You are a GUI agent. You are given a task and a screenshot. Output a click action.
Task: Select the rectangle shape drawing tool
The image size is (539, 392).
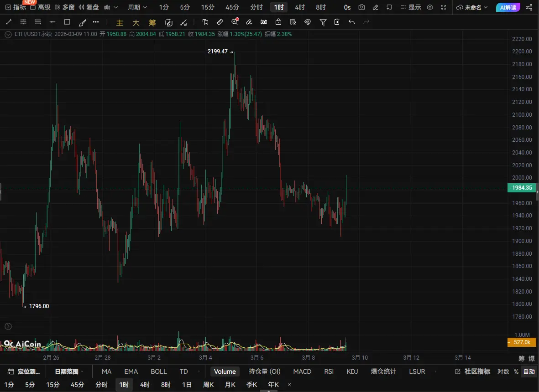67,22
